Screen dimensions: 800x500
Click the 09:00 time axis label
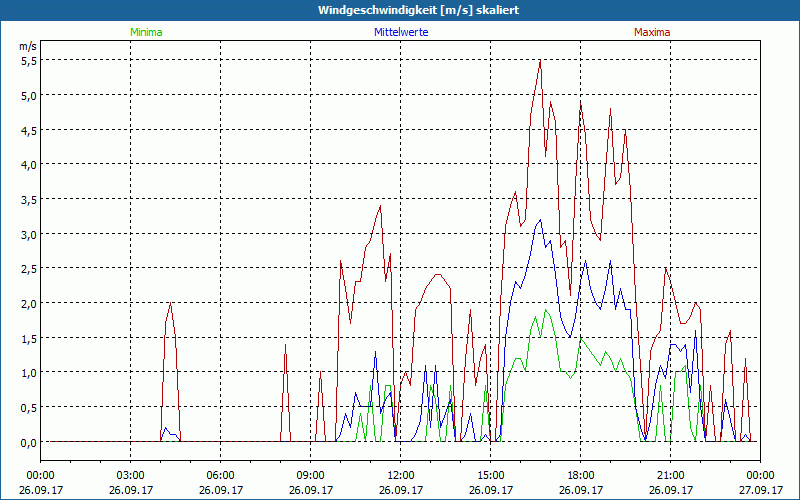[x=311, y=476]
